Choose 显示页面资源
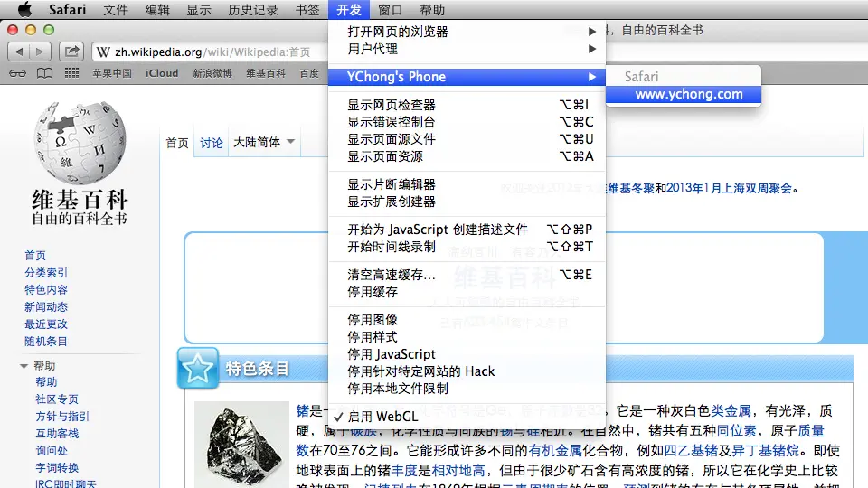 [467, 156]
